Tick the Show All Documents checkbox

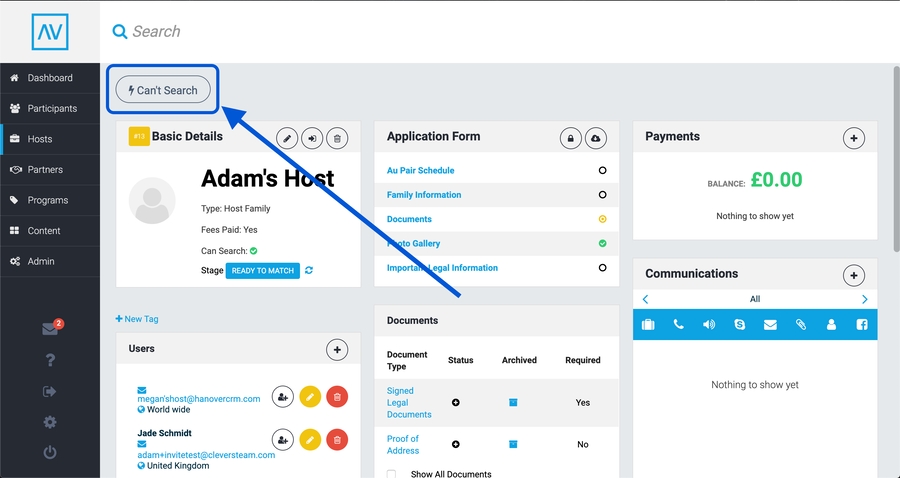point(392,474)
